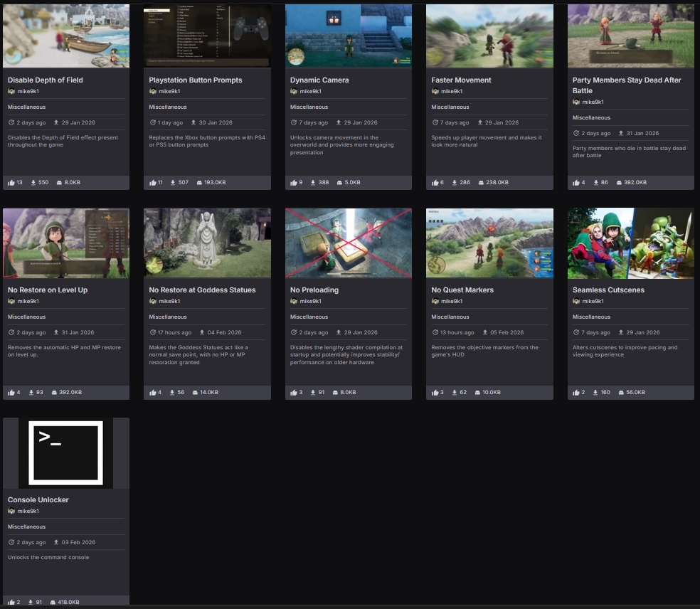This screenshot has height=609, width=700.
Task: Open the No Quest Markers mod page link
Action: [462, 290]
